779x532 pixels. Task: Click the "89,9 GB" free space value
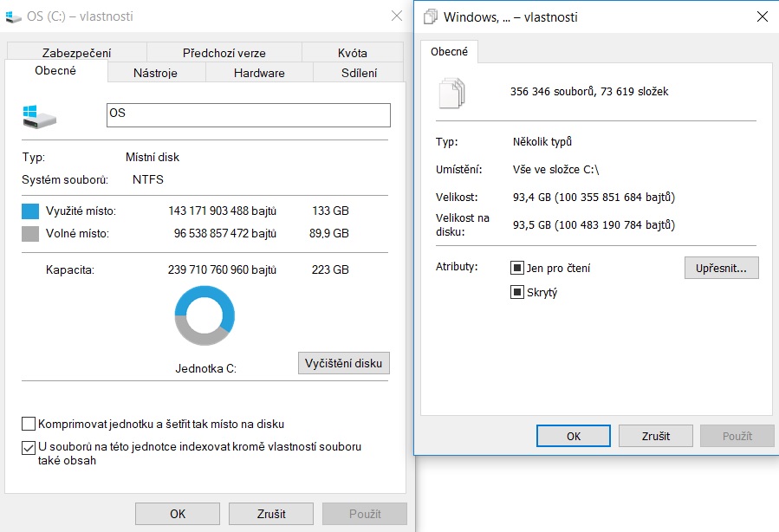pos(329,233)
